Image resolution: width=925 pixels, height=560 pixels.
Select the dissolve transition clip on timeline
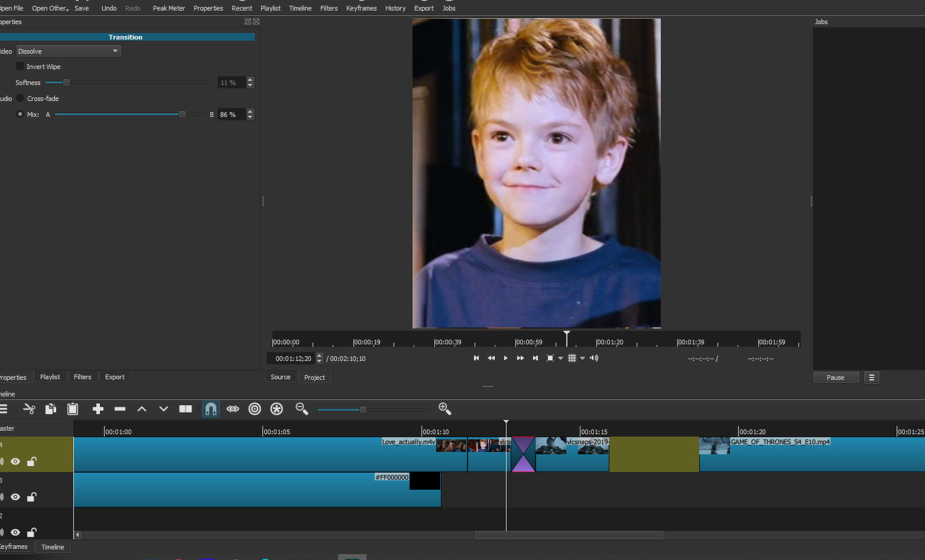click(x=523, y=455)
